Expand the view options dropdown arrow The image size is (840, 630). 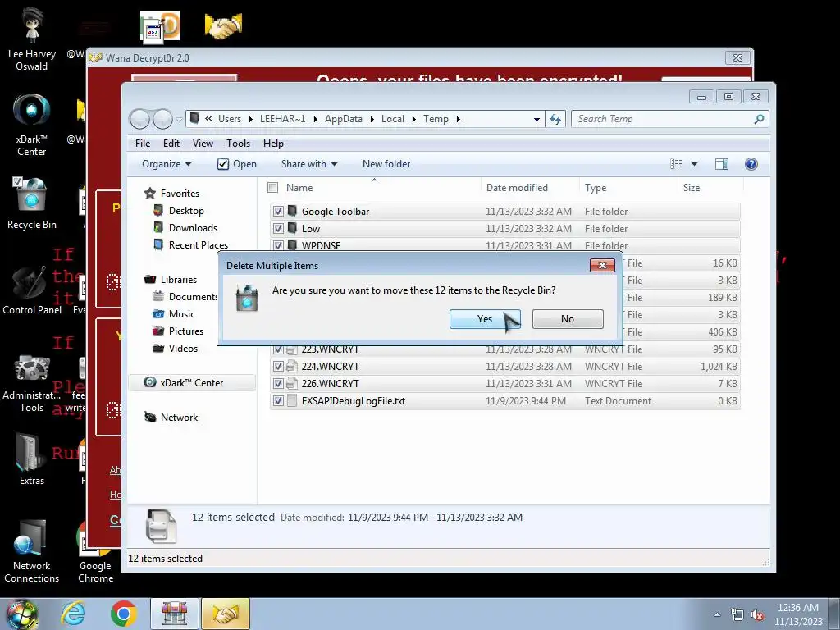(694, 164)
